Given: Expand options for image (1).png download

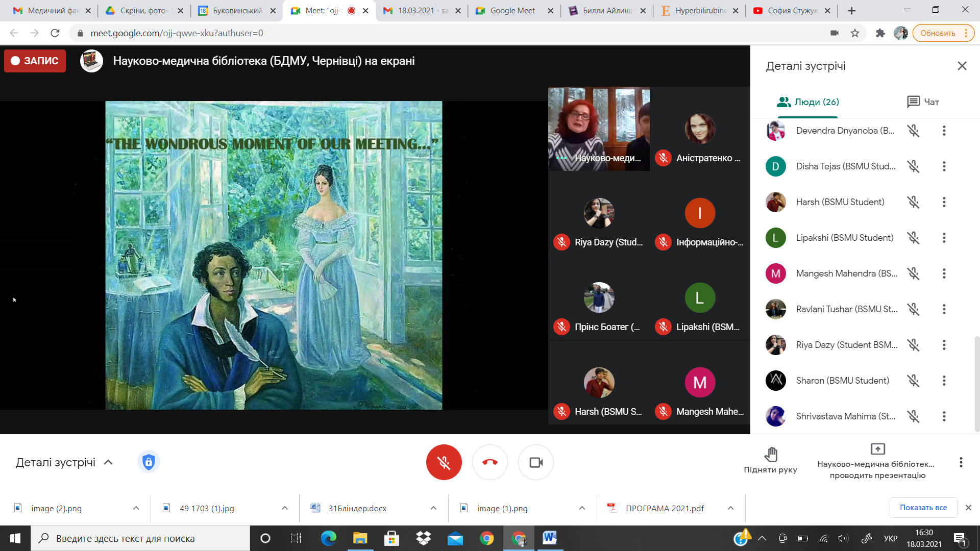Looking at the screenshot, I should pyautogui.click(x=582, y=508).
